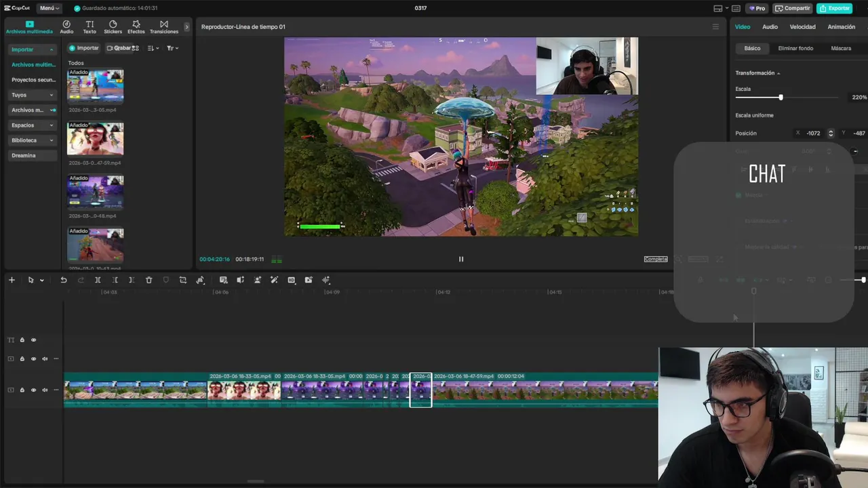
Task: Undo the last edit
Action: click(x=64, y=280)
